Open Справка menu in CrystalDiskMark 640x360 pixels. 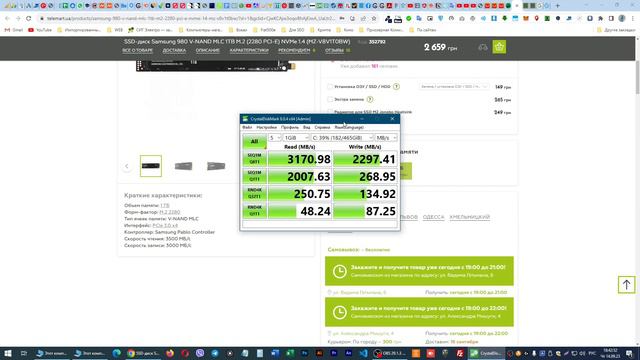coord(322,127)
